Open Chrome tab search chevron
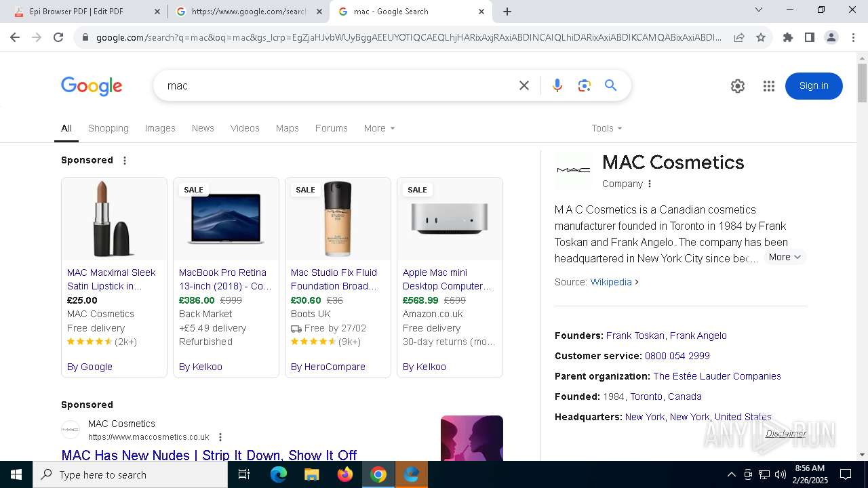Image resolution: width=868 pixels, height=488 pixels. (x=759, y=9)
